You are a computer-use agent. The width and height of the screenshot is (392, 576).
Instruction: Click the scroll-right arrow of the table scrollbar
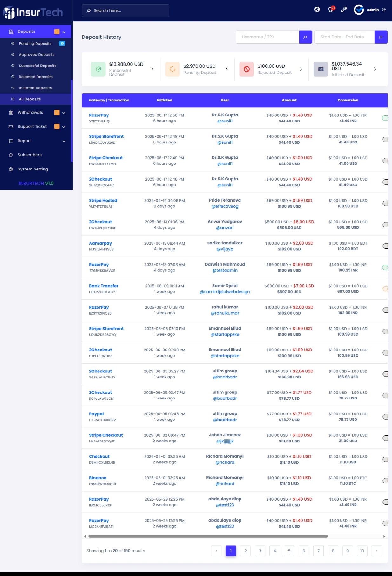point(384,536)
